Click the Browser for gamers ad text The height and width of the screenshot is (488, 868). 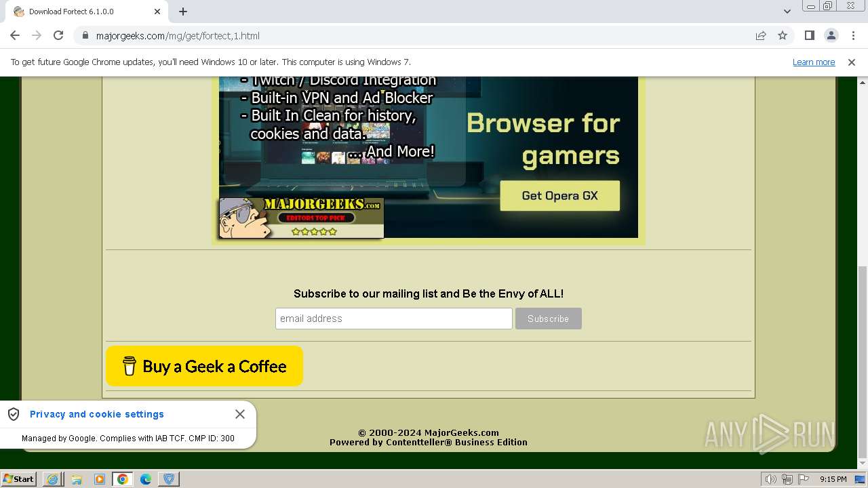tap(543, 139)
